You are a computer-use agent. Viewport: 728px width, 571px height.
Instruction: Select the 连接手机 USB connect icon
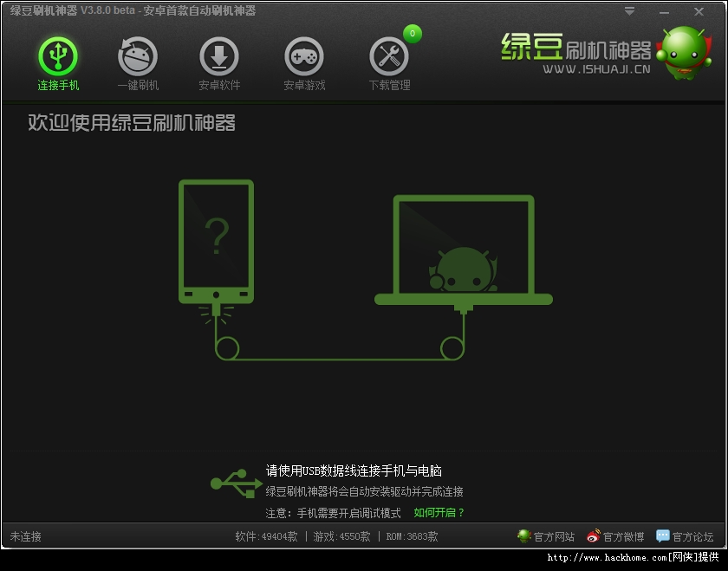point(58,56)
